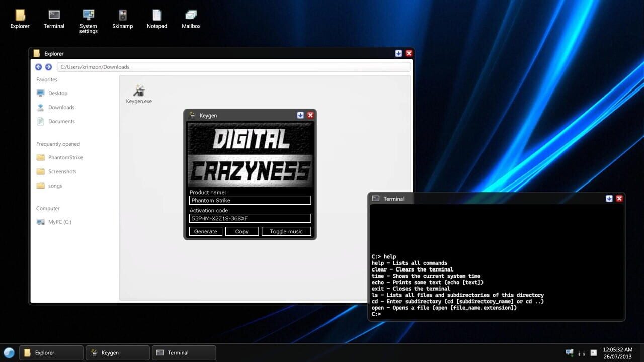Click the headphones icon in the system tray
The width and height of the screenshot is (644, 362).
581,352
